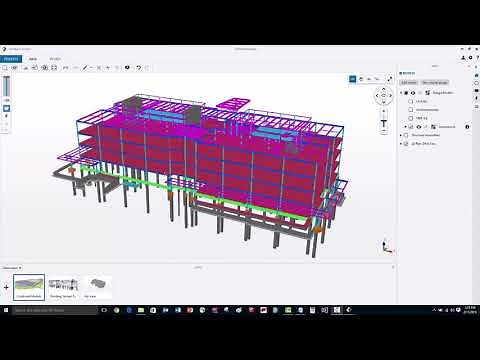Toggle second empty checkbox under first model group

(x=411, y=109)
